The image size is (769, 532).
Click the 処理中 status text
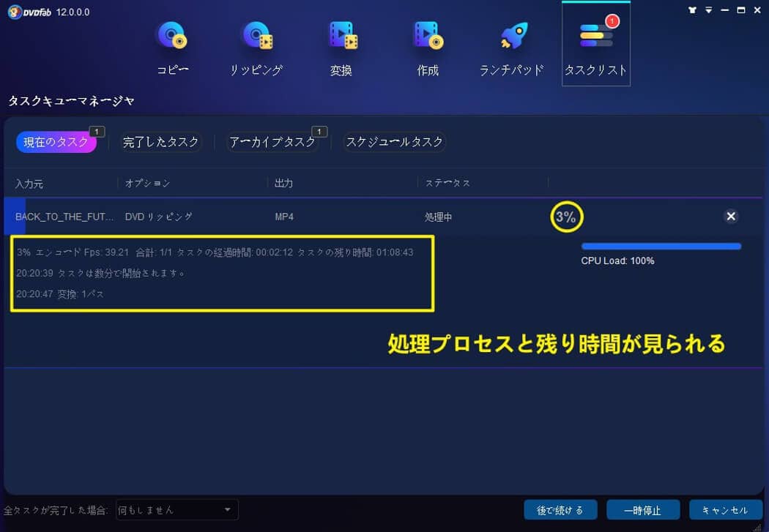[438, 217]
